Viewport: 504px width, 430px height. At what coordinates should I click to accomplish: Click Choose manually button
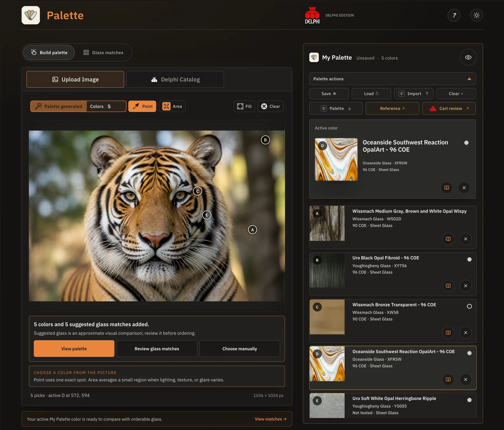240,349
